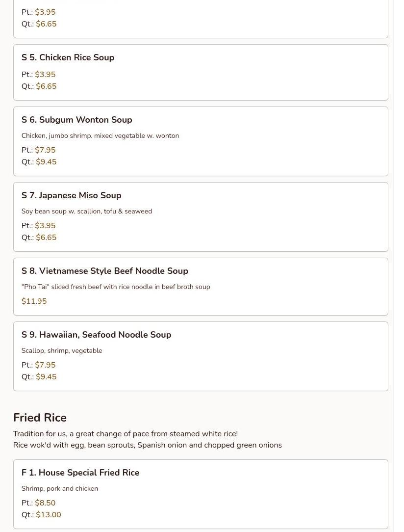Select S 9. Hawaiian, Seafood Noodle Soup

[96, 335]
